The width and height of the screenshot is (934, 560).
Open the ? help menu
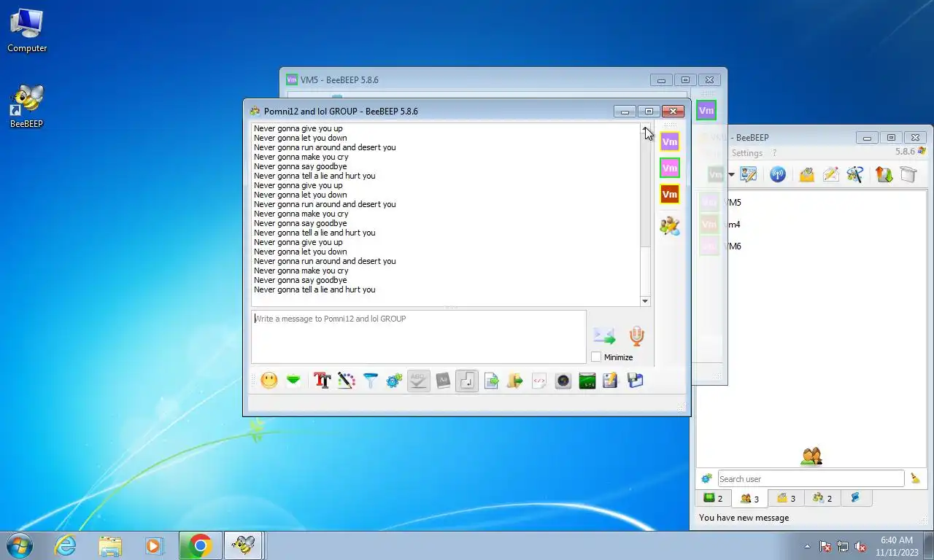point(774,153)
